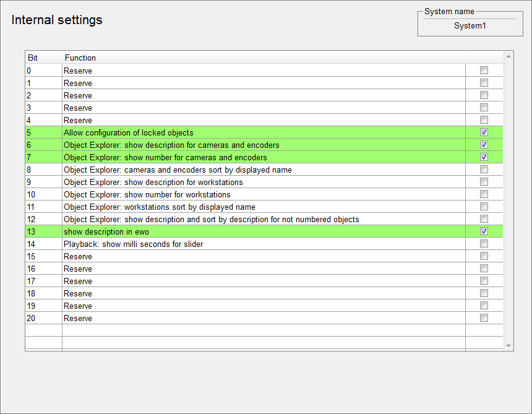Viewport: 532px width, 414px height.
Task: Select the bit 13 row number cell
Action: click(x=43, y=231)
